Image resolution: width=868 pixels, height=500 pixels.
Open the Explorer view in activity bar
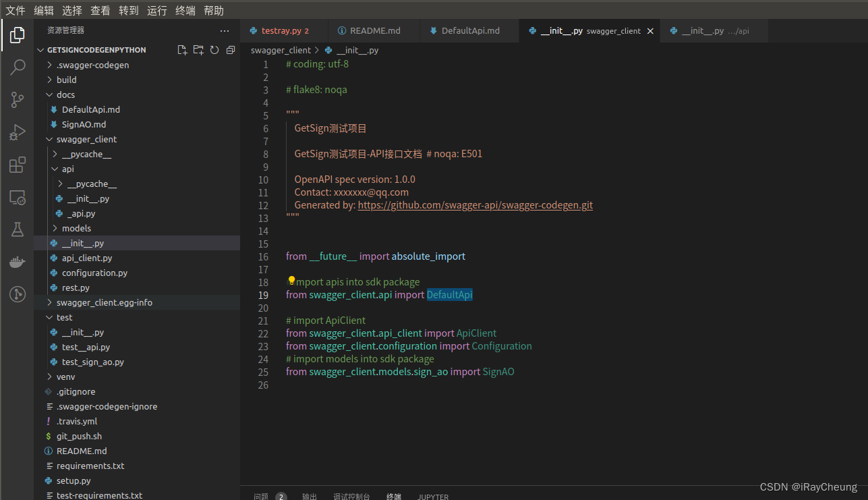click(x=18, y=35)
